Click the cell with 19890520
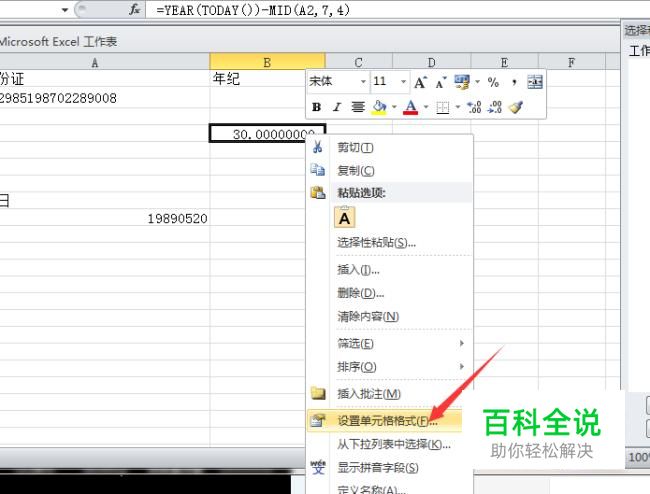Screen dimensions: 650x494 (104, 218)
